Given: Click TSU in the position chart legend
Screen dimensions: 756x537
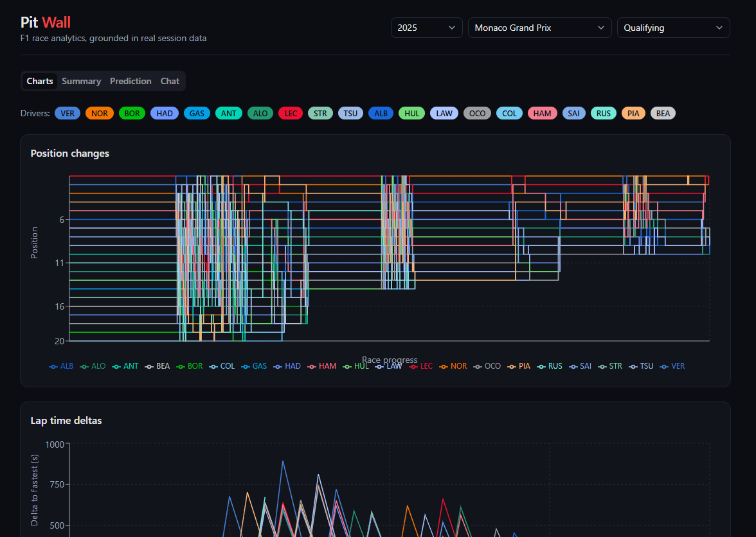Looking at the screenshot, I should click(x=642, y=366).
